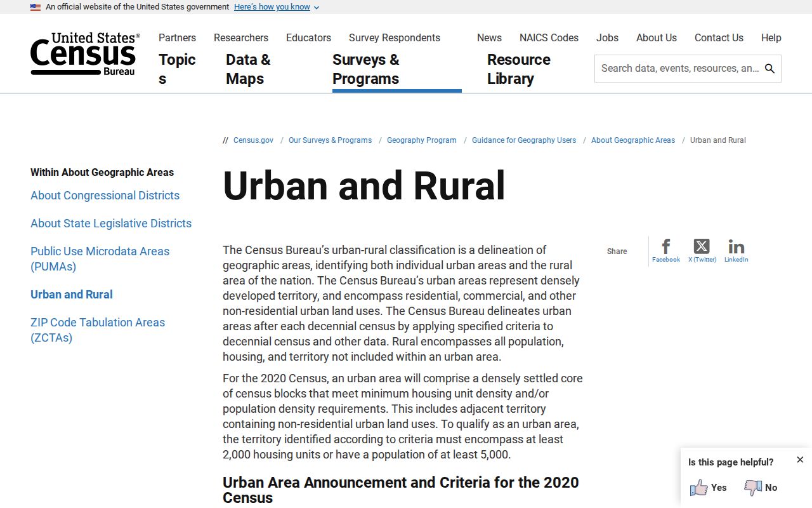
Task: Share page on LinkedIn
Action: point(736,250)
